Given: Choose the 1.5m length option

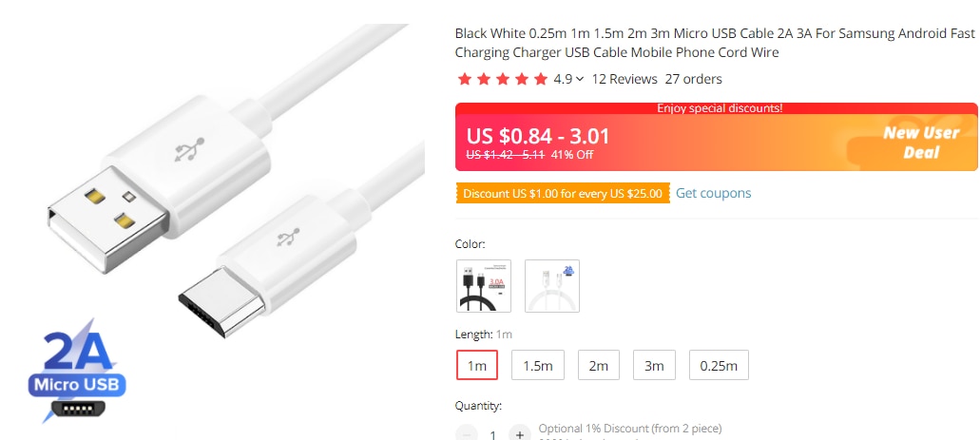Looking at the screenshot, I should pos(538,366).
